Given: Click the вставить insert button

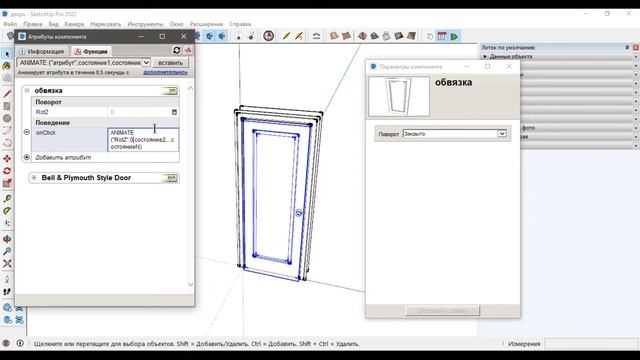Looking at the screenshot, I should 170,63.
